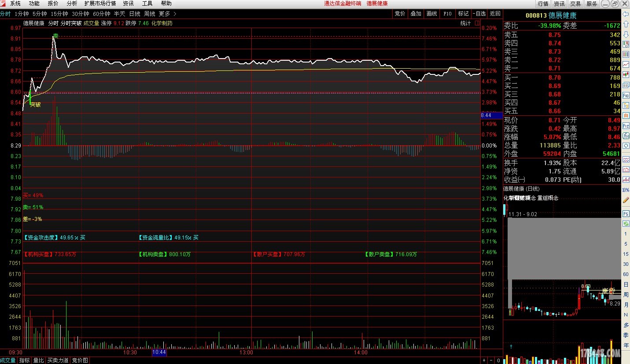Select 15-minute period in right sidebar
The width and height of the screenshot is (630, 364).
626,254
